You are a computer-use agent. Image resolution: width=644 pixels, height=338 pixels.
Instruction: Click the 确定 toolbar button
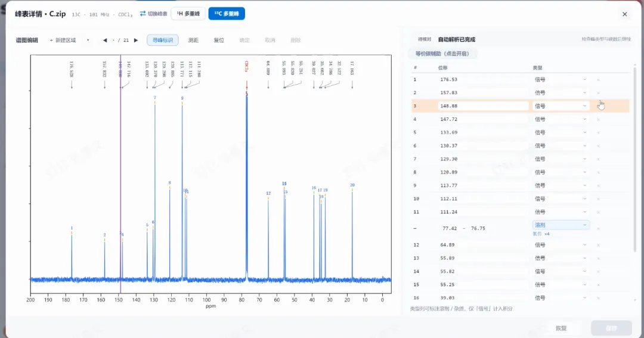point(244,41)
